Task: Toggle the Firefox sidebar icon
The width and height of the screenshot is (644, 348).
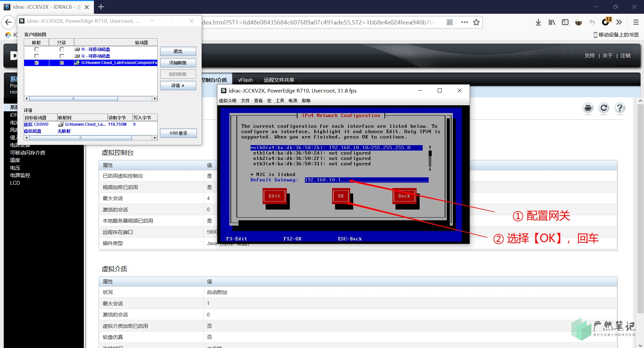Action: tap(565, 22)
